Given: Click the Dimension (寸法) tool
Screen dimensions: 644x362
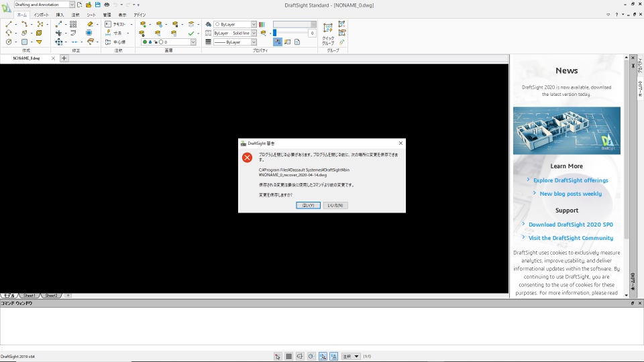Looking at the screenshot, I should coord(114,34).
